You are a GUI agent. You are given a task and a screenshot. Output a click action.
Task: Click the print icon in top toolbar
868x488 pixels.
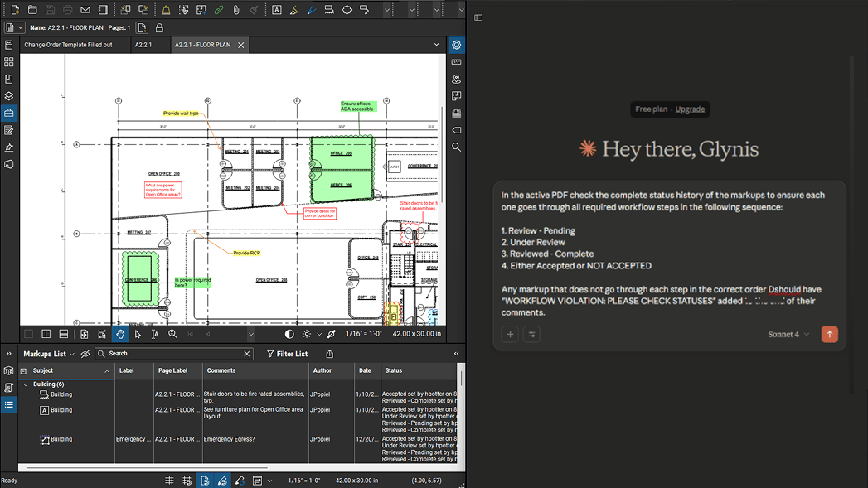click(68, 10)
